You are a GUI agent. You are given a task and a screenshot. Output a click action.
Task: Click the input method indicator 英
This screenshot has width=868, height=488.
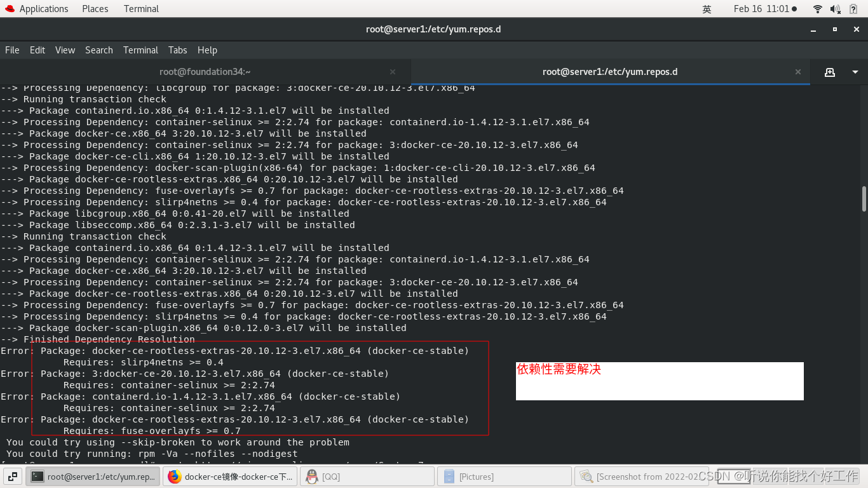point(707,9)
